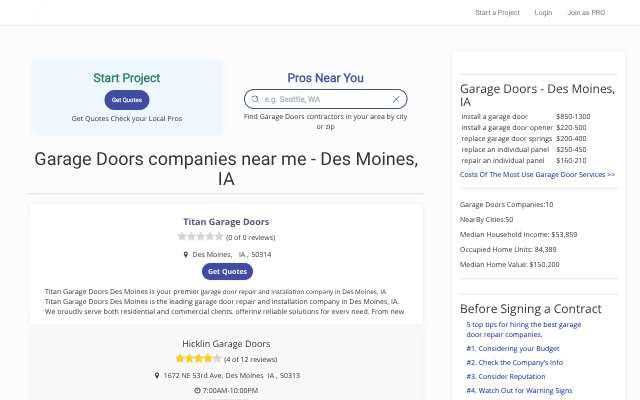Screen dimensions: 640x400
Task: Click '(4 of 12 reviews)' text
Action: [x=251, y=360]
